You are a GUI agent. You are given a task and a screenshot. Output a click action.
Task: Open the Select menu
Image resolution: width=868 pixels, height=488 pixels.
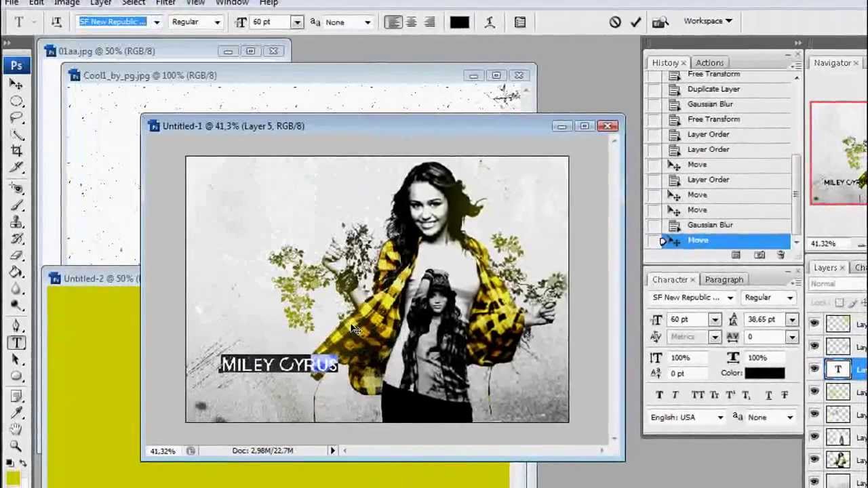coord(134,3)
